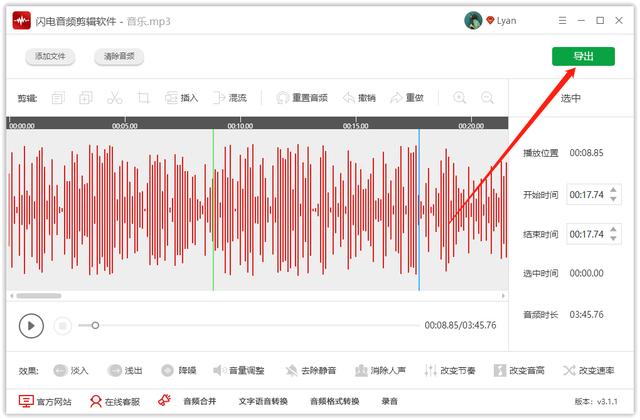
Task: Click the version label v3.1.1
Action: 596,402
